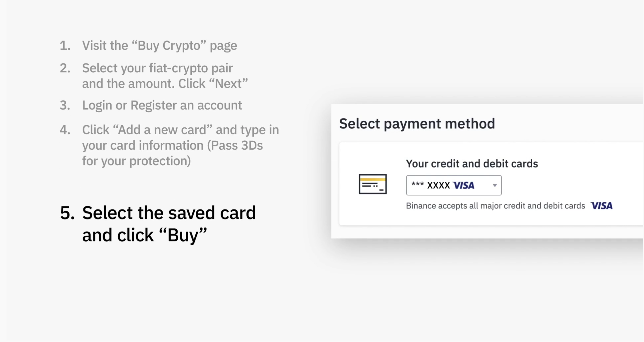The image size is (644, 342).
Task: Click the "Select payment method" heading
Action: pyautogui.click(x=417, y=124)
